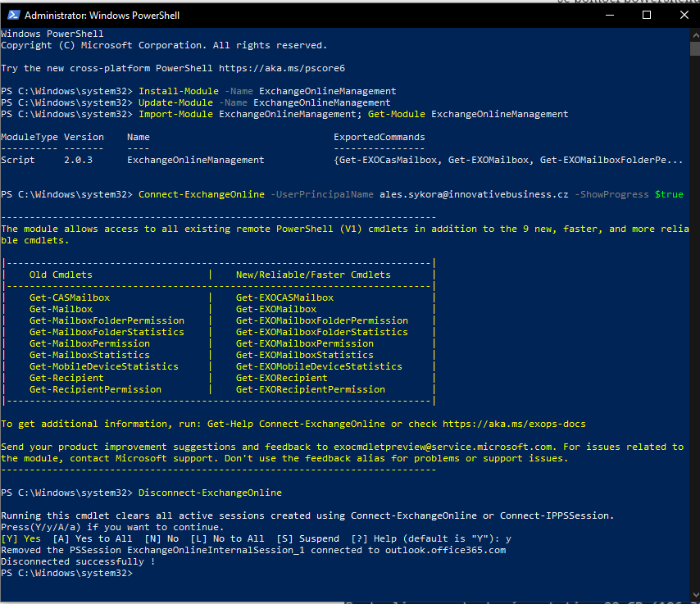Maximize the PowerShell window

tap(647, 16)
